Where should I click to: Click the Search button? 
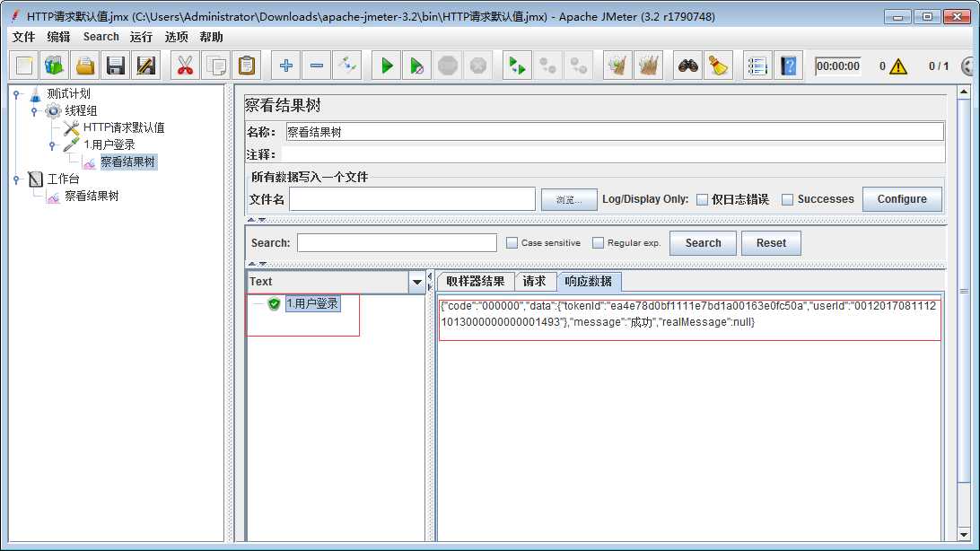tap(703, 243)
